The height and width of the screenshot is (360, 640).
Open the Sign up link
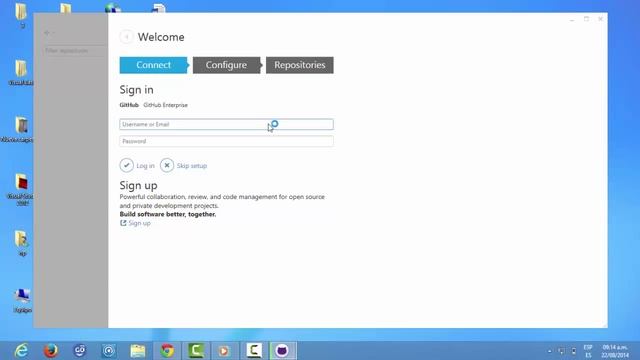click(x=139, y=223)
